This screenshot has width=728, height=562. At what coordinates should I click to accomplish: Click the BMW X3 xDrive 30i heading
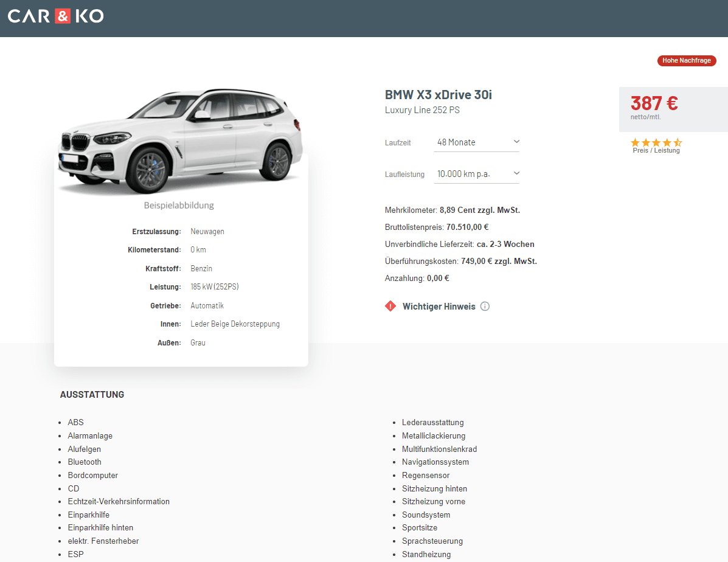[x=439, y=95]
